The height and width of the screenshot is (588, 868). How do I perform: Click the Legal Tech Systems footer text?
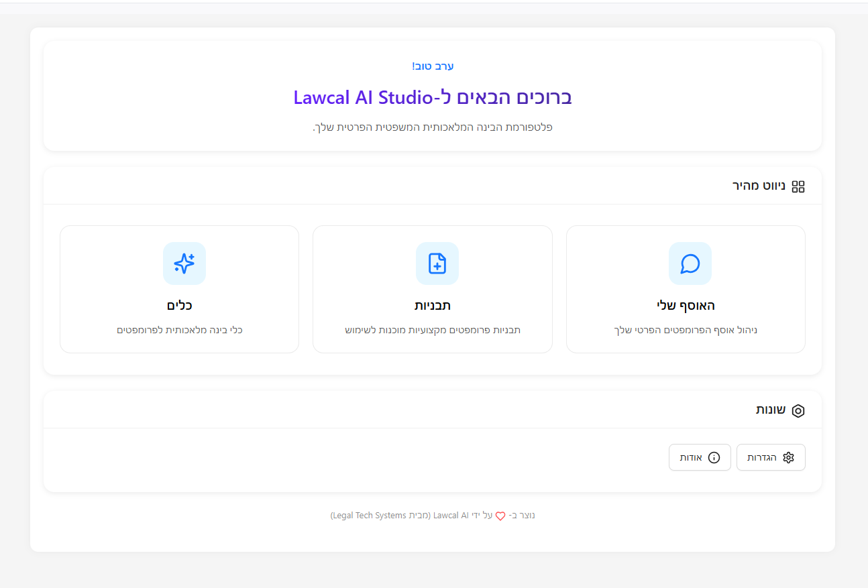(x=368, y=515)
